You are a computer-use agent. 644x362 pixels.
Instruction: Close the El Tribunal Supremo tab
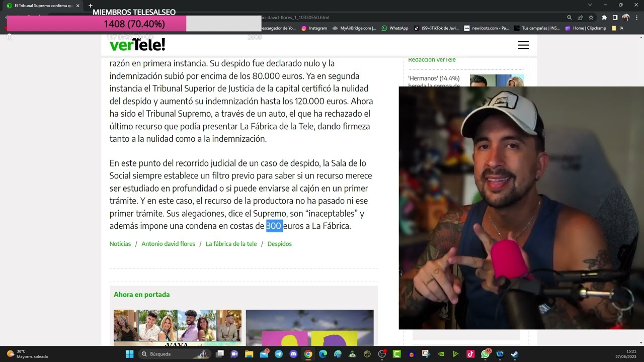pyautogui.click(x=77, y=6)
